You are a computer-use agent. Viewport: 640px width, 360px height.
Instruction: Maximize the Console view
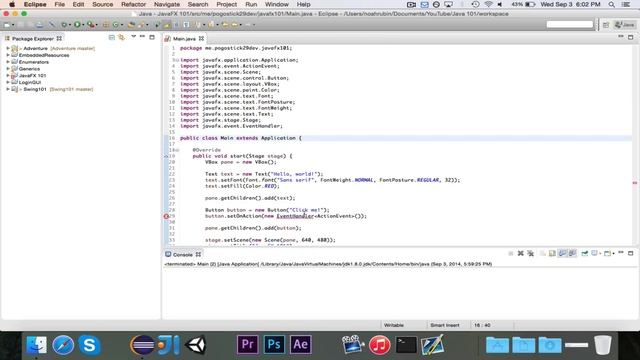pyautogui.click(x=631, y=253)
